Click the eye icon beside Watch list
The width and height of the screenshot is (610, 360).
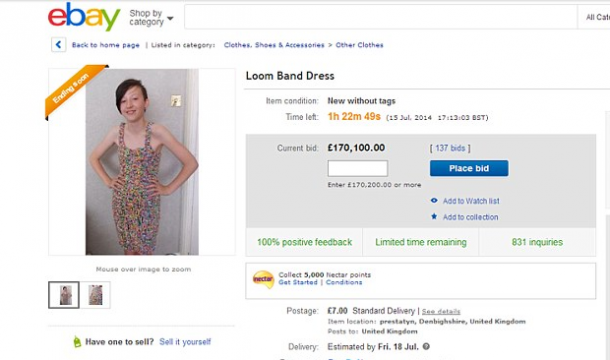(434, 201)
